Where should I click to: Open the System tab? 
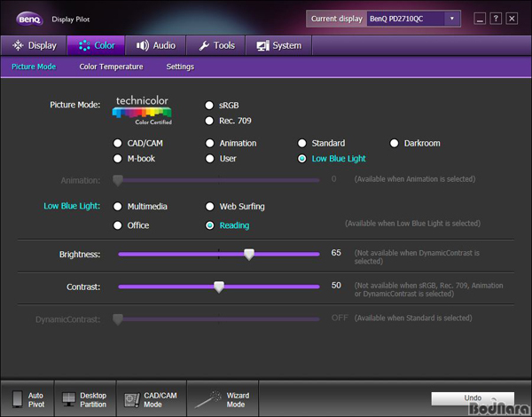pyautogui.click(x=278, y=45)
